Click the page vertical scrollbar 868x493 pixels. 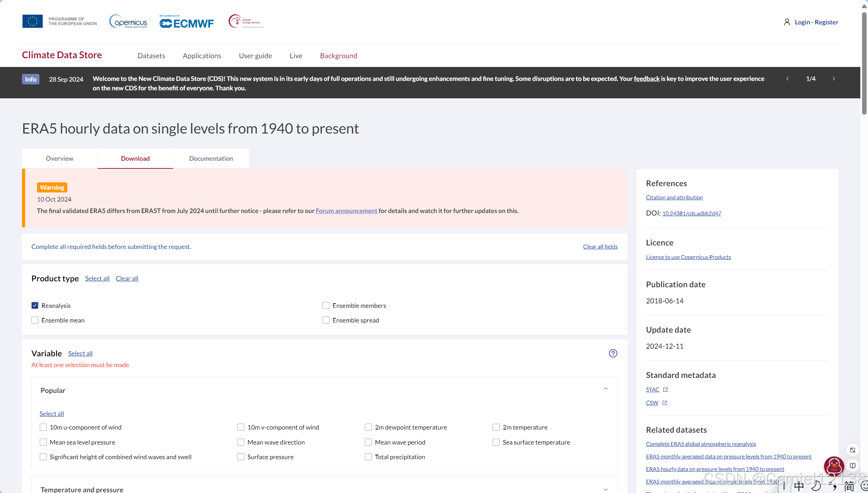[x=864, y=63]
